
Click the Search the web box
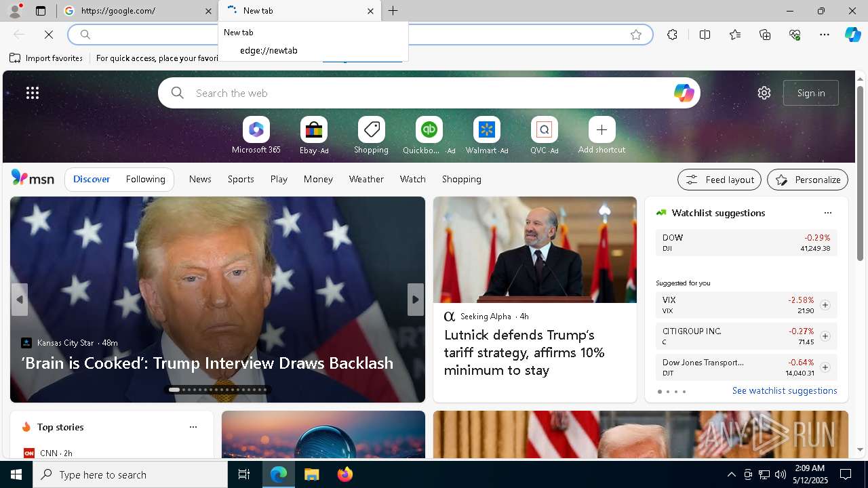point(429,93)
